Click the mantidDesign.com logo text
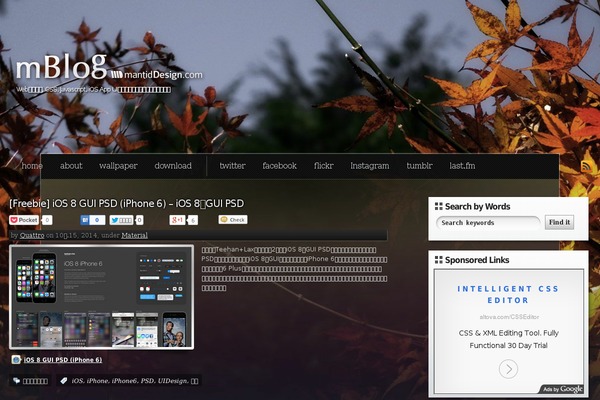600x400 pixels. point(157,74)
